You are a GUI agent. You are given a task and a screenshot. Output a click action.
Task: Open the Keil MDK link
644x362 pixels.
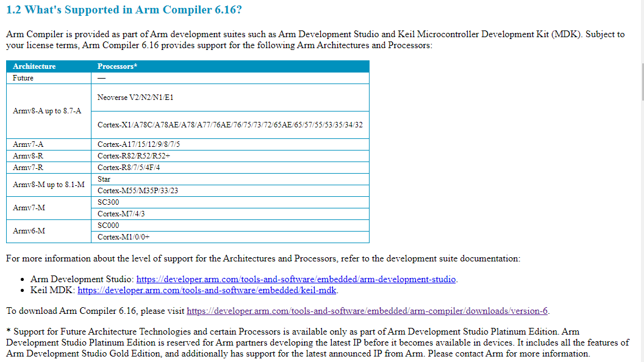click(207, 290)
